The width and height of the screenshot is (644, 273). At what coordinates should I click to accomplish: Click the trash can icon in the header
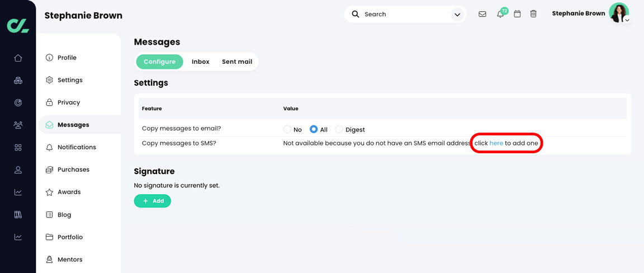coord(533,14)
